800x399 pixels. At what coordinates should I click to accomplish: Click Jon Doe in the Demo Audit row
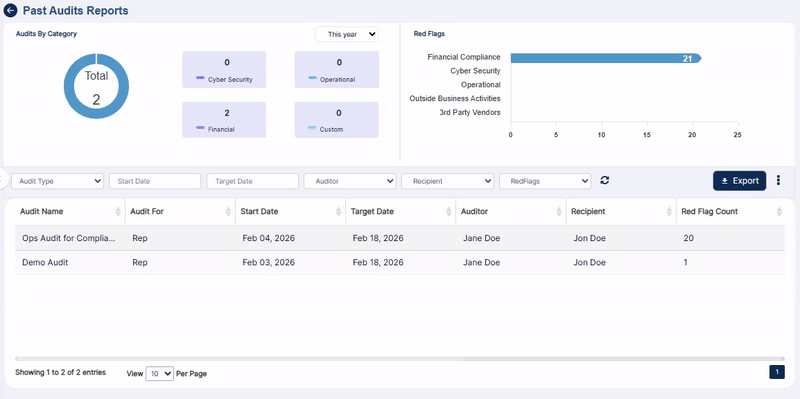point(589,263)
